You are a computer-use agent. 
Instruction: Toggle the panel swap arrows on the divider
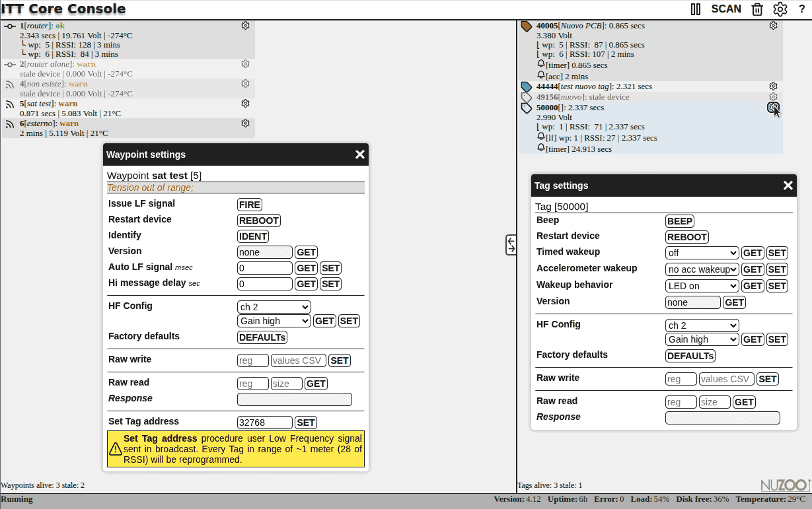(x=511, y=245)
